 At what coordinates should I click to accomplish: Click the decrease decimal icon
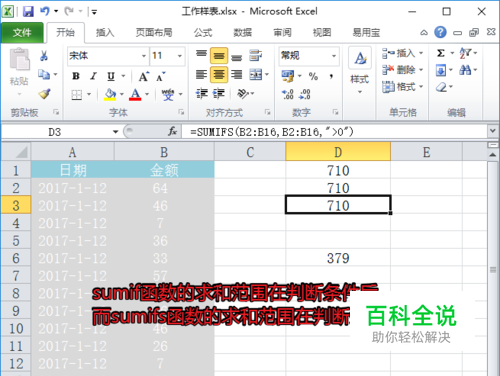coord(305,95)
